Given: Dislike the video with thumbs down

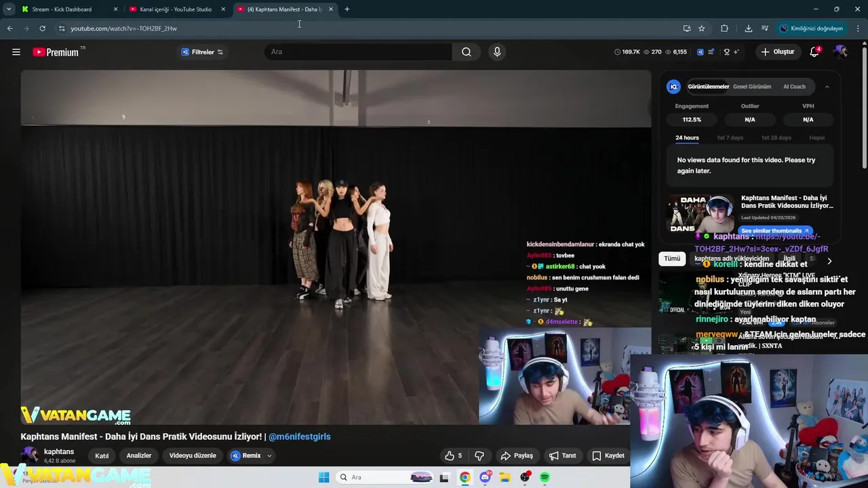Looking at the screenshot, I should (479, 455).
